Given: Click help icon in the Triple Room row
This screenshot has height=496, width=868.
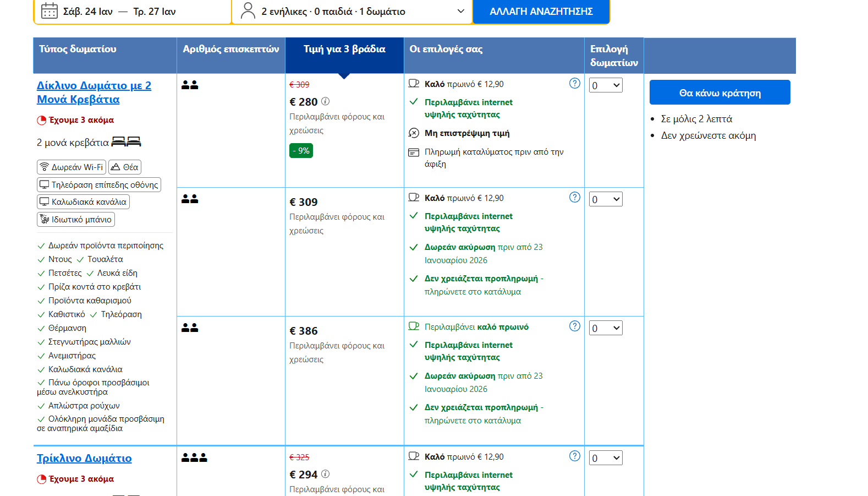Looking at the screenshot, I should (574, 456).
